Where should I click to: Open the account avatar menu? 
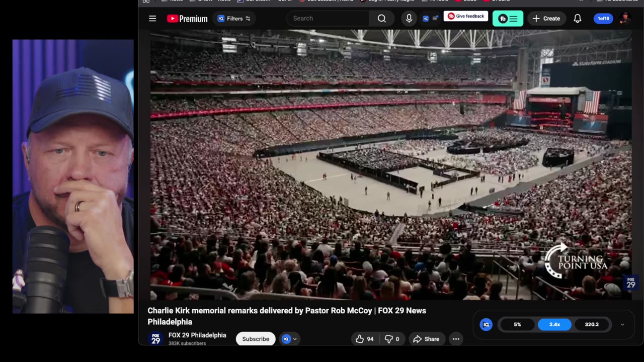coord(625,19)
